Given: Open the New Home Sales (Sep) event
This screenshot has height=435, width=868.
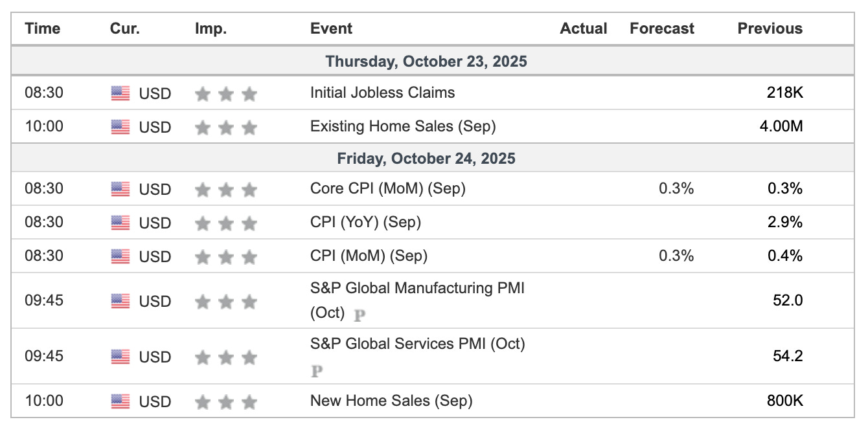Looking at the screenshot, I should point(391,401).
